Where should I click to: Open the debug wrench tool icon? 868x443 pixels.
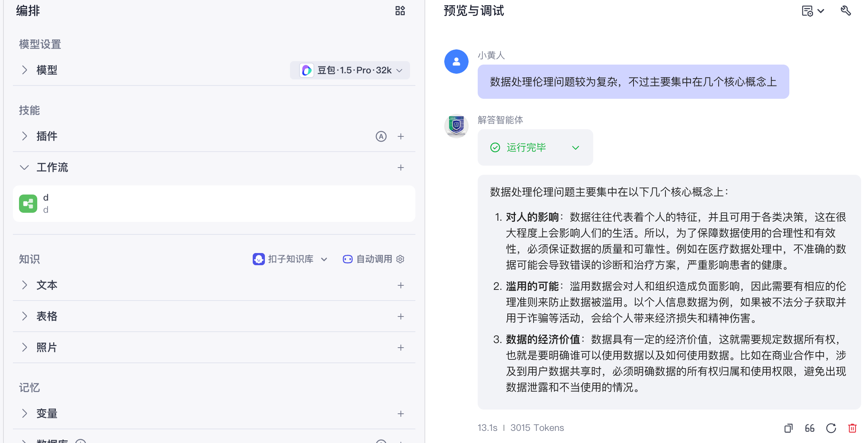pos(846,11)
